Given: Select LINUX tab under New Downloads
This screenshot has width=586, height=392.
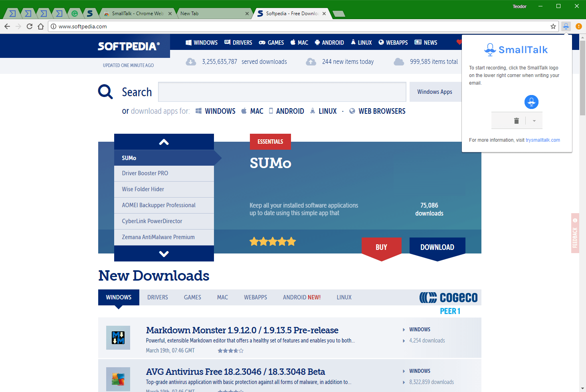Looking at the screenshot, I should [344, 297].
